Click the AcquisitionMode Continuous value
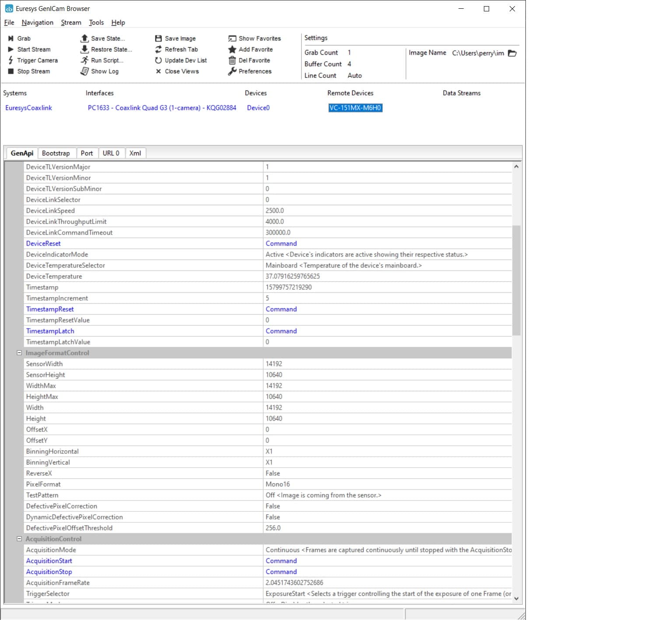The height and width of the screenshot is (620, 672). 388,550
